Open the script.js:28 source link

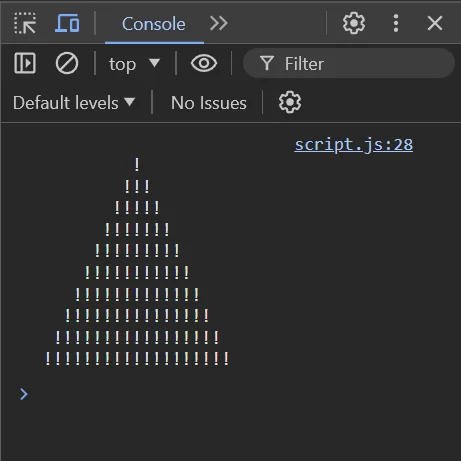click(354, 145)
